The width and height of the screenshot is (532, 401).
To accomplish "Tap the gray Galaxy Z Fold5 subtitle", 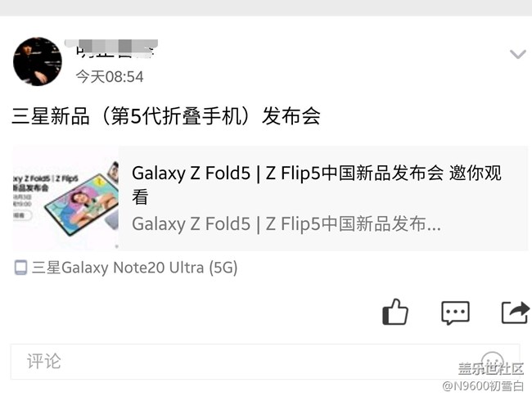I will tap(286, 224).
